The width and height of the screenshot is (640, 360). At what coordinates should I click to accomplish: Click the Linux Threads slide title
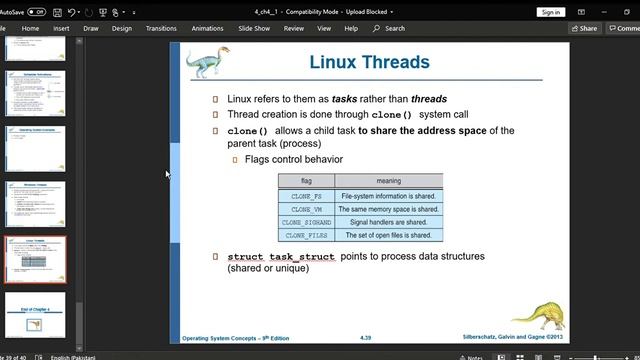(x=369, y=62)
